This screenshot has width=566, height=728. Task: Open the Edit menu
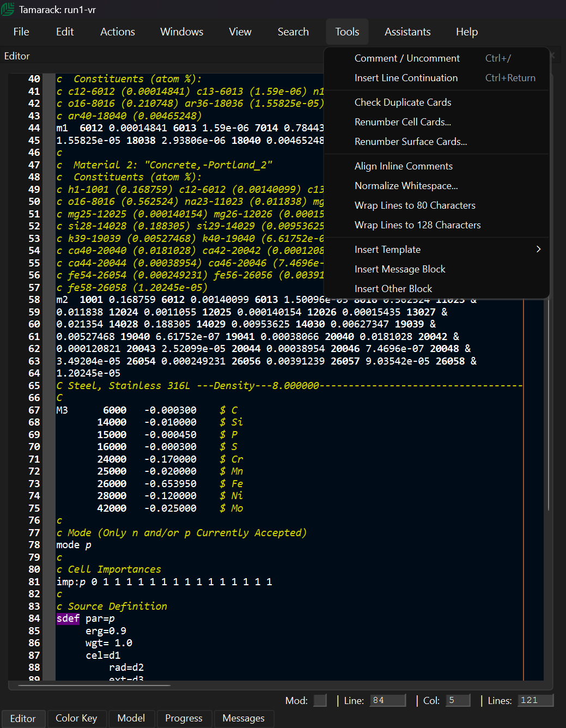[x=65, y=32]
